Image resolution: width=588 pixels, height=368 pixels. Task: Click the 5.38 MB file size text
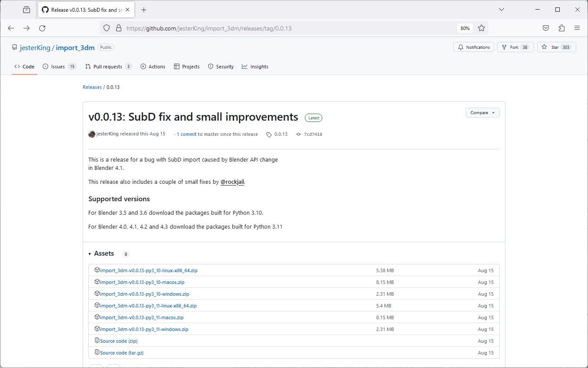pyautogui.click(x=385, y=270)
